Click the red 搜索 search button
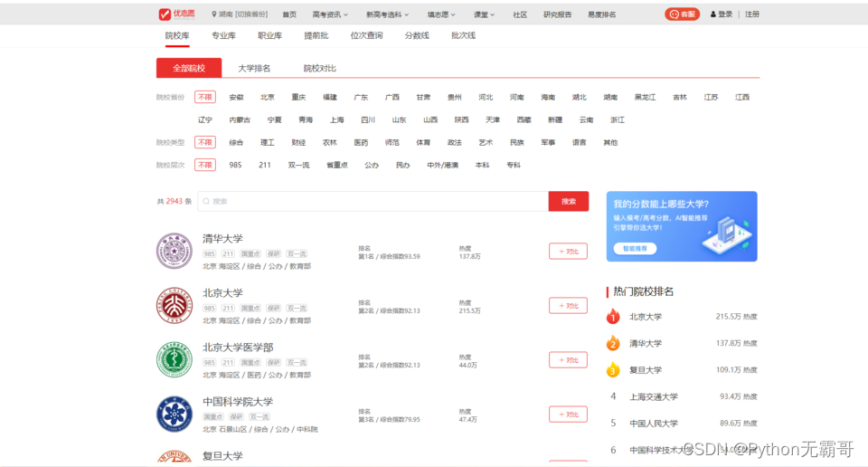 [569, 201]
